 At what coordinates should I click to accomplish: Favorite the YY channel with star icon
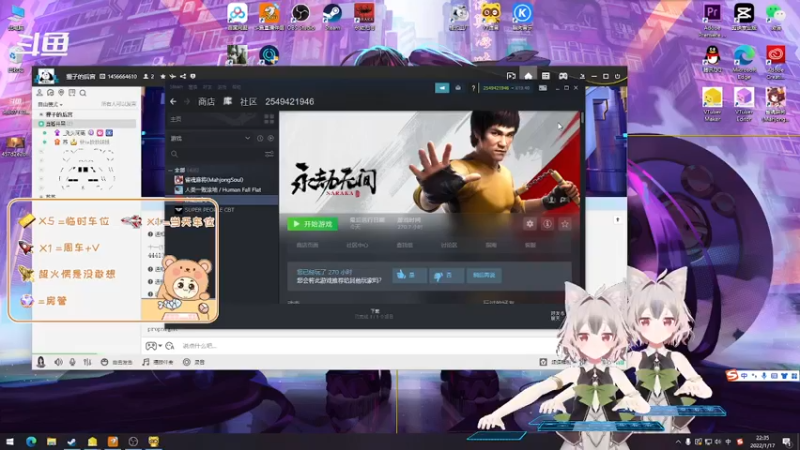(163, 77)
